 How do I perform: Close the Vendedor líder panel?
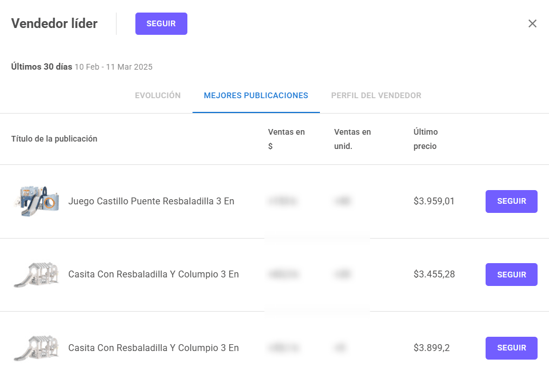pyautogui.click(x=532, y=23)
